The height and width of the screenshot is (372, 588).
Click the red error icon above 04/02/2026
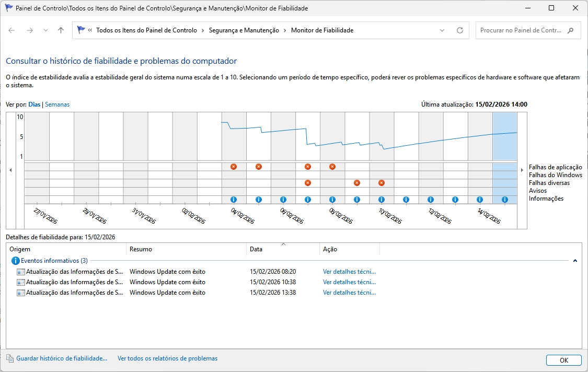tap(234, 167)
